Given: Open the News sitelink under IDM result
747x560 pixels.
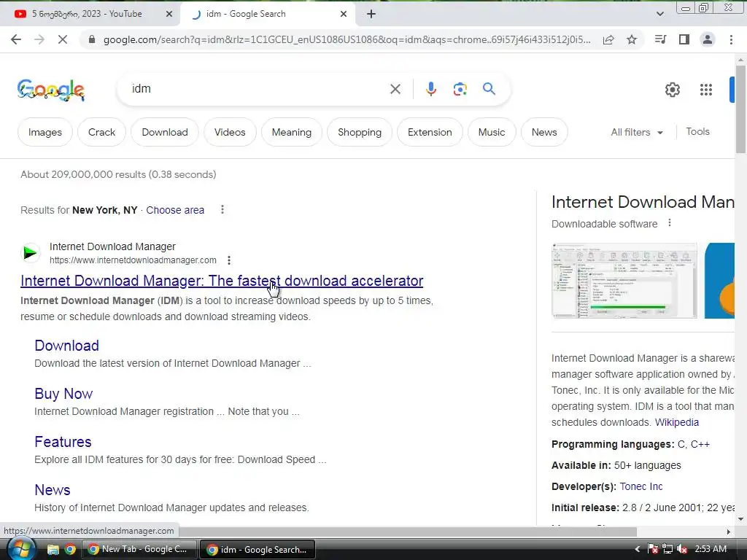Looking at the screenshot, I should [53, 490].
